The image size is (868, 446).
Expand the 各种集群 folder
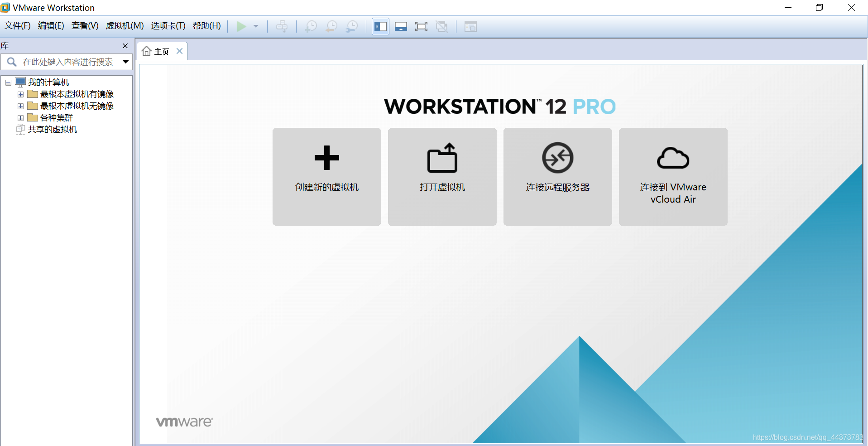(20, 118)
